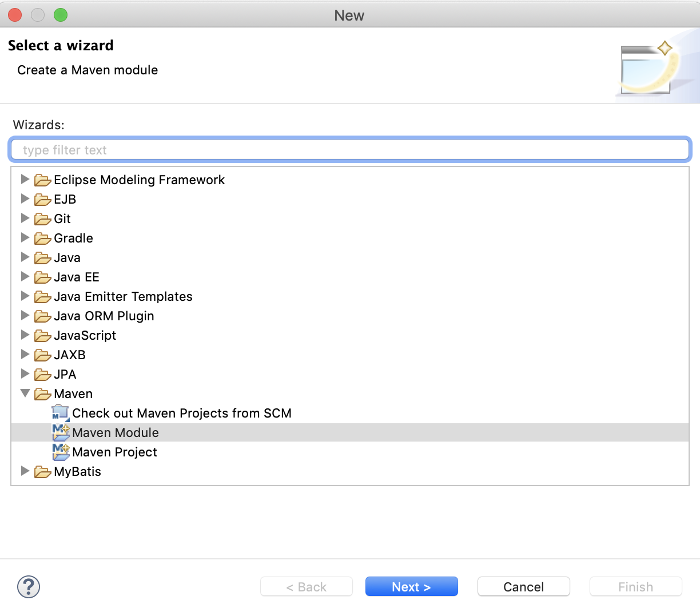The width and height of the screenshot is (700, 612).
Task: Click the Java folder icon
Action: tap(42, 258)
